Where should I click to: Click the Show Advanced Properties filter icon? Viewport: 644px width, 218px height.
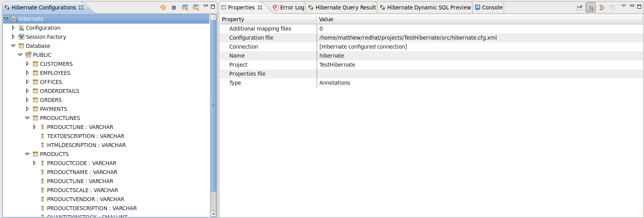[602, 7]
